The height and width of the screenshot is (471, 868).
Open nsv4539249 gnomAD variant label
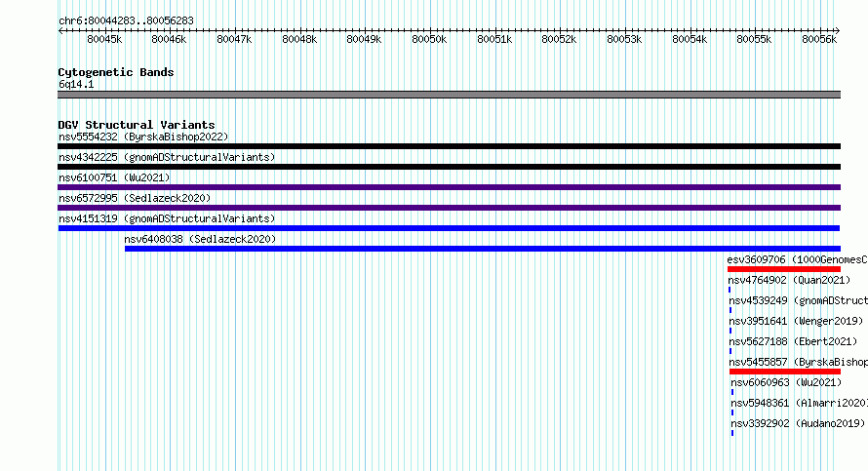798,300
